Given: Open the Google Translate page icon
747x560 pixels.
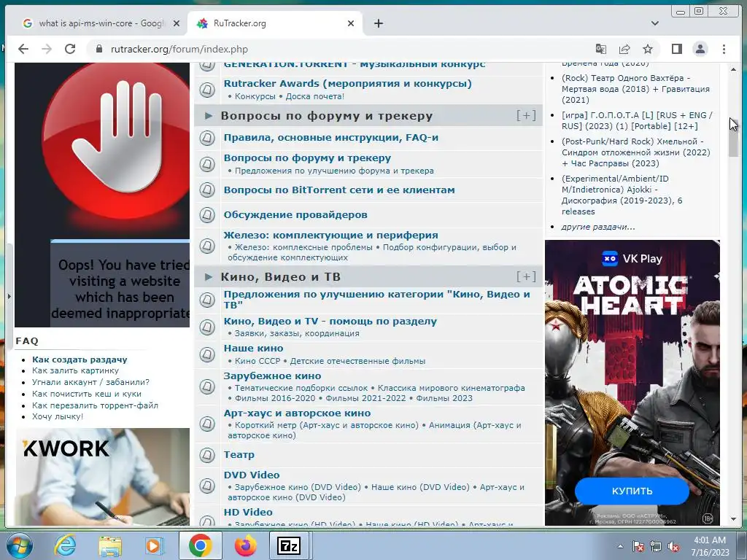Looking at the screenshot, I should pos(601,49).
